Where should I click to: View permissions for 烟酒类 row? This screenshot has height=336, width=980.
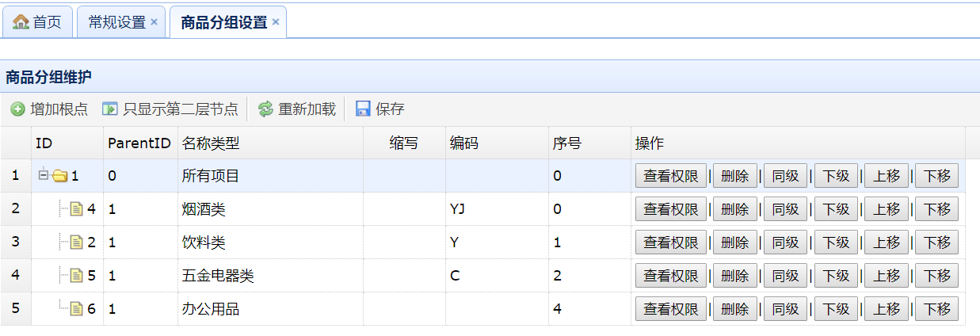click(x=671, y=209)
